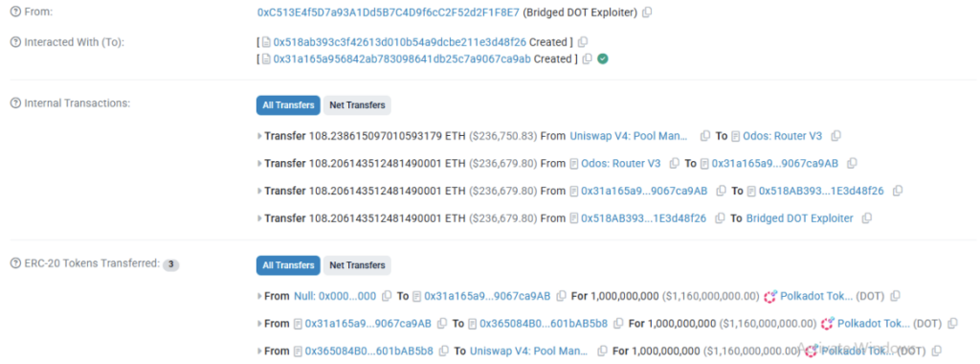Screen dimensions: 980x364
Task: Open created contract 0x518ab393c3f42613d010...
Action: coord(400,42)
